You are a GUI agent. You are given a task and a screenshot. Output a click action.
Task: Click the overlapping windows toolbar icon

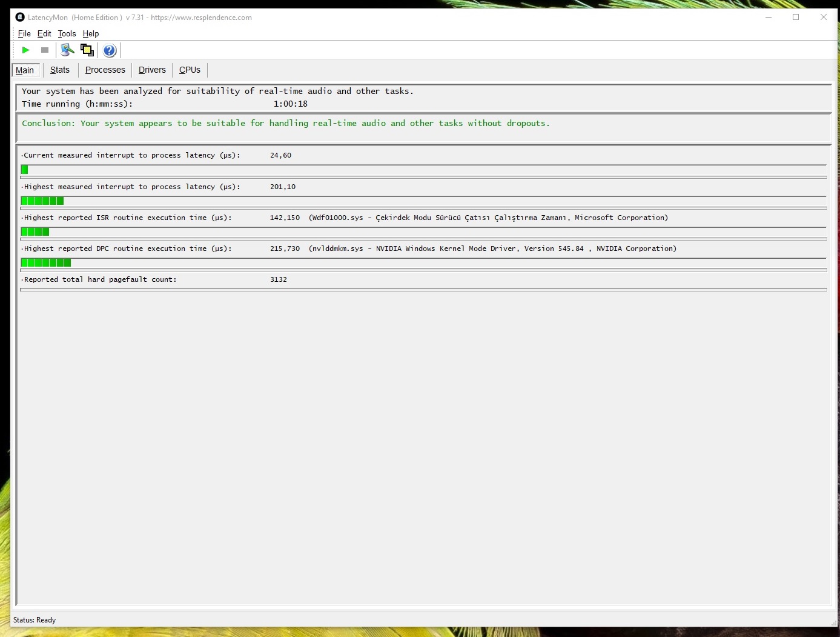point(87,50)
